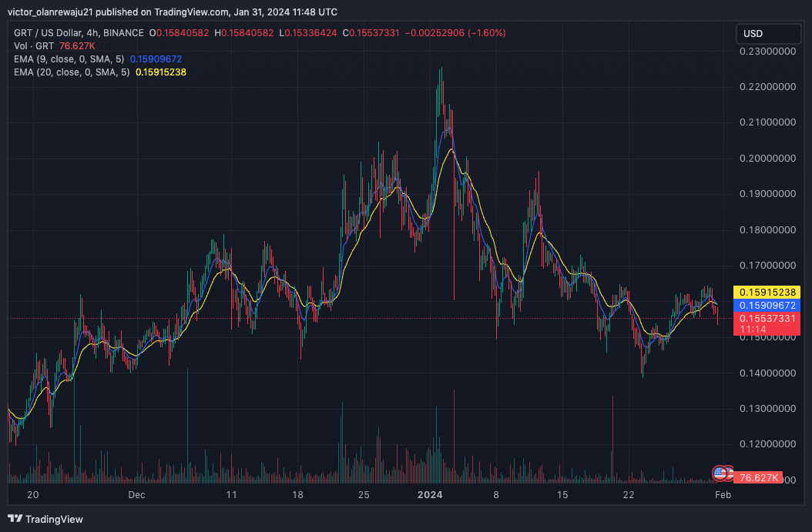Select the EMA (9, close, 0, SMA, 5) legend
Viewport: 812px width, 532px height.
69,59
